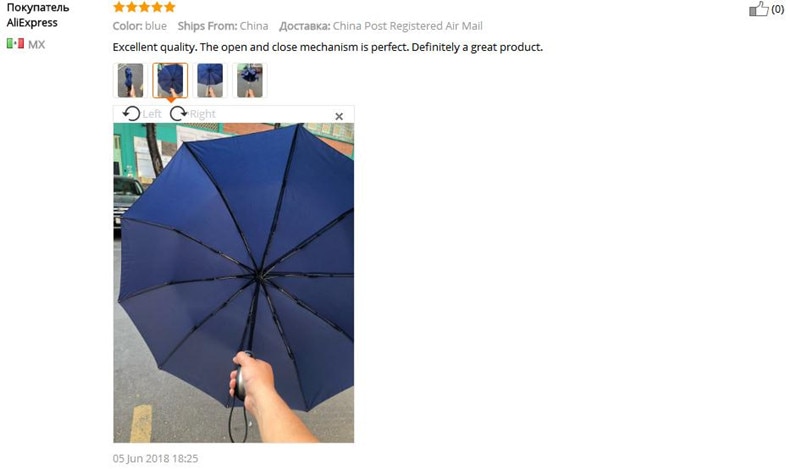Click the "Right" rotate label

pyautogui.click(x=203, y=114)
